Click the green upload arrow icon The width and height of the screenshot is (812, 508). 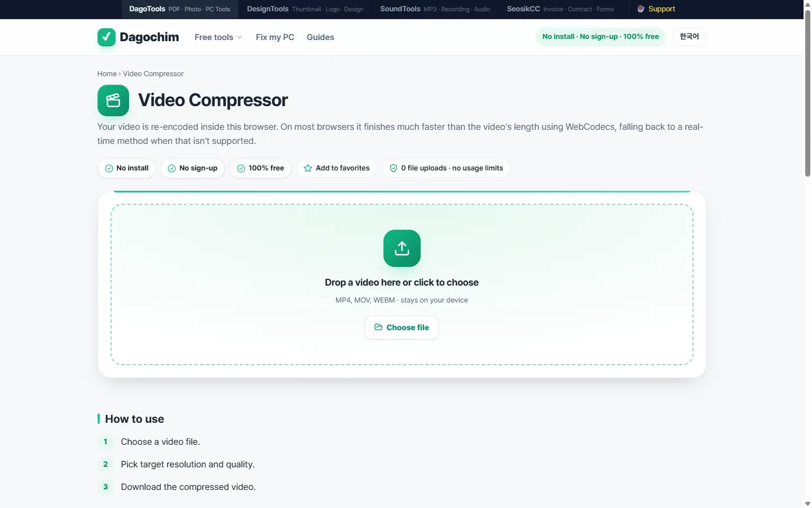[x=402, y=248]
